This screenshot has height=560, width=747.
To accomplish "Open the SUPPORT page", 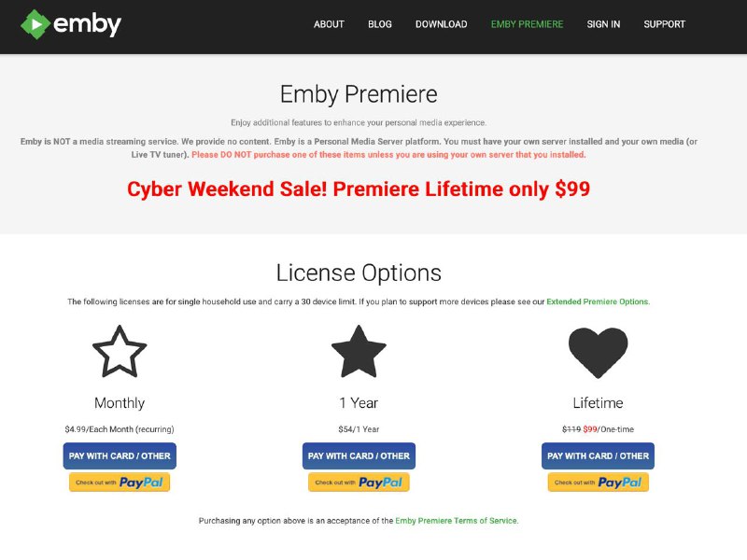I will (x=664, y=24).
